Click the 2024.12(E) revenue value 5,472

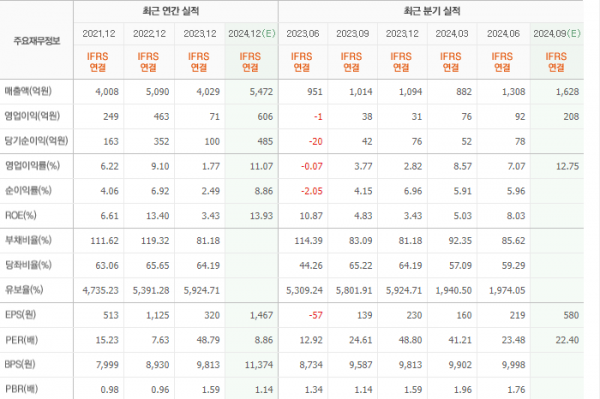(x=261, y=92)
